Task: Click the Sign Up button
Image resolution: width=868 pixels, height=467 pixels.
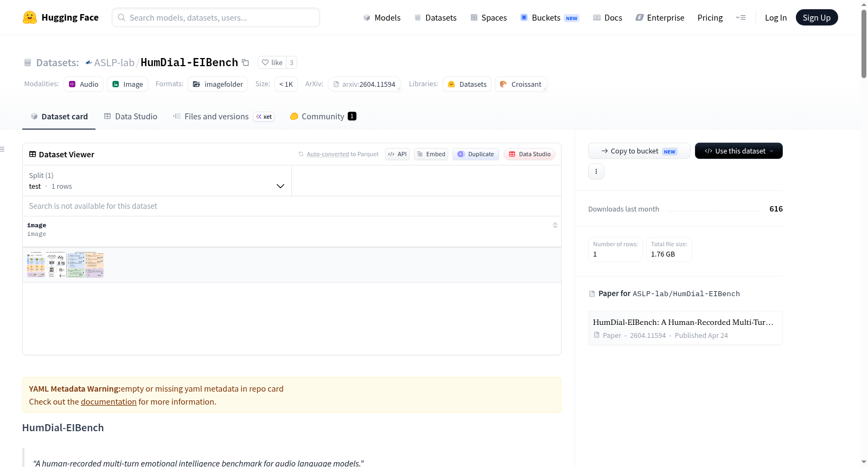Action: (816, 17)
